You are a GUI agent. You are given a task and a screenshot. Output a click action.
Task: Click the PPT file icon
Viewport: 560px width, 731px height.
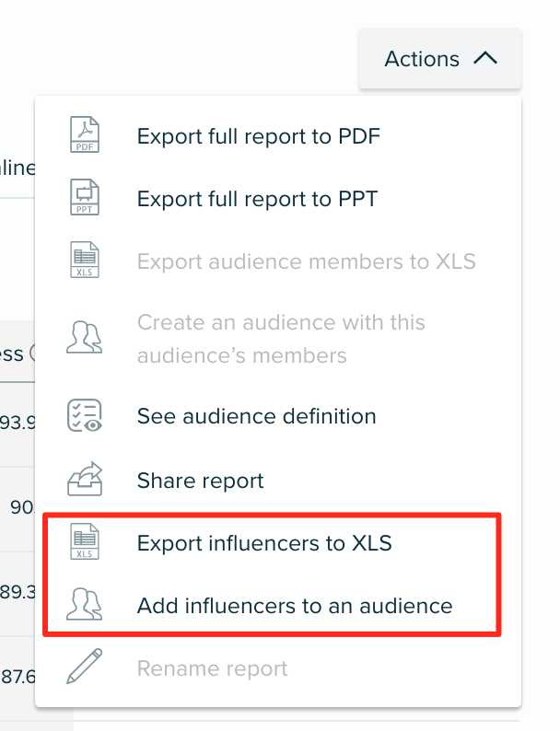click(x=85, y=197)
